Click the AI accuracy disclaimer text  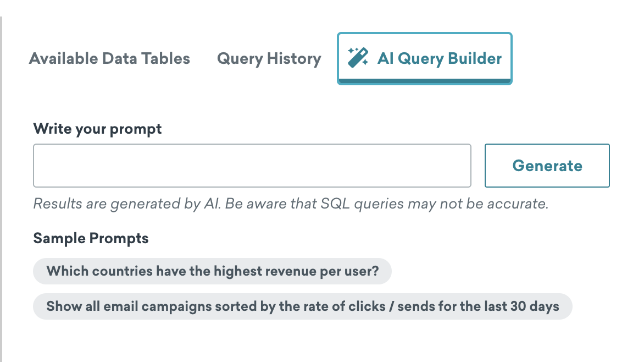[291, 204]
